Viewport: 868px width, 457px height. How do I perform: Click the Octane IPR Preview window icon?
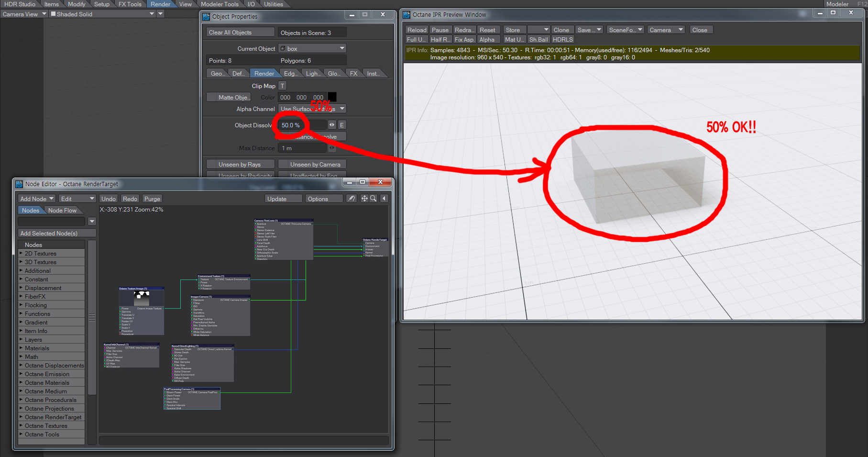(407, 15)
